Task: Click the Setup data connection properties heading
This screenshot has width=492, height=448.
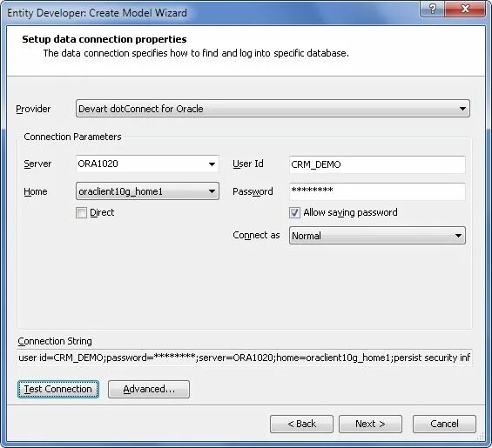Action: (104, 39)
